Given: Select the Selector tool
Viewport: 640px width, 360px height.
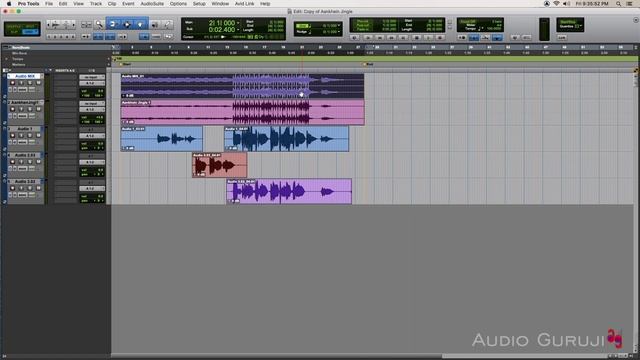Looking at the screenshot, I should click(x=127, y=24).
